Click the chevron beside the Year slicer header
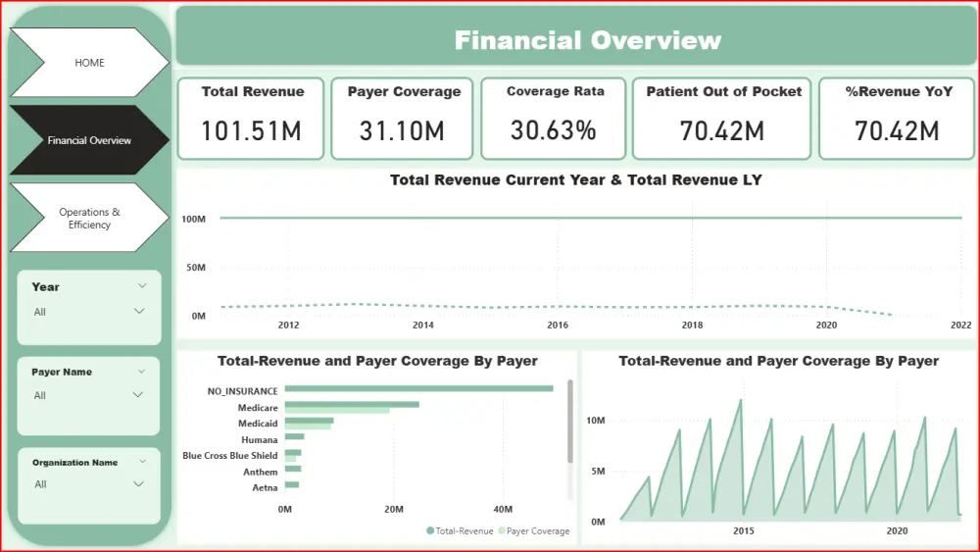The image size is (980, 552). 142,286
